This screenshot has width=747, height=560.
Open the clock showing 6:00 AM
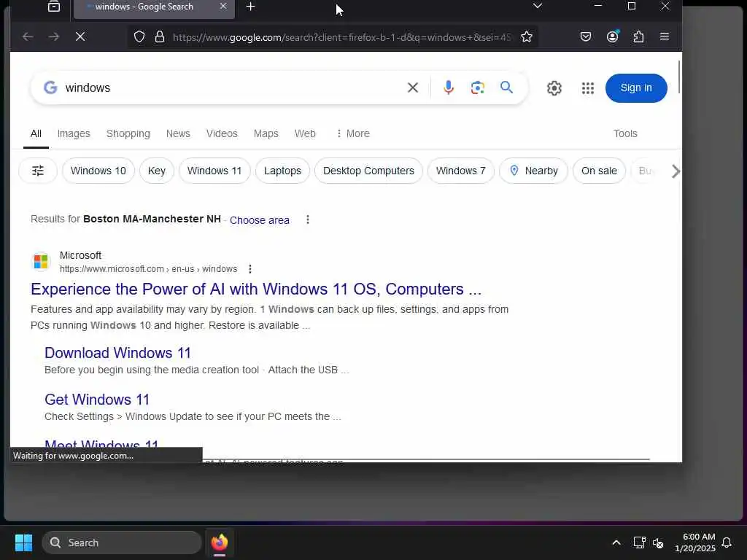tap(695, 542)
